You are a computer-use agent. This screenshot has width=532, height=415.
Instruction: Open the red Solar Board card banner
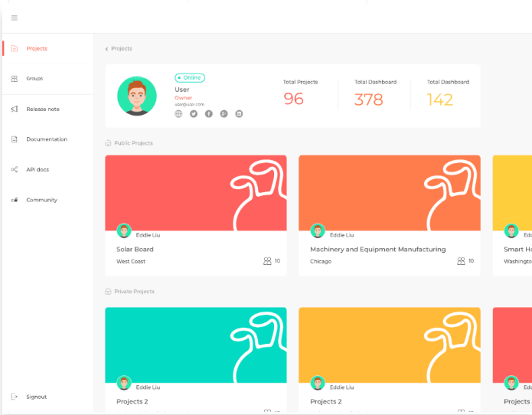point(196,193)
